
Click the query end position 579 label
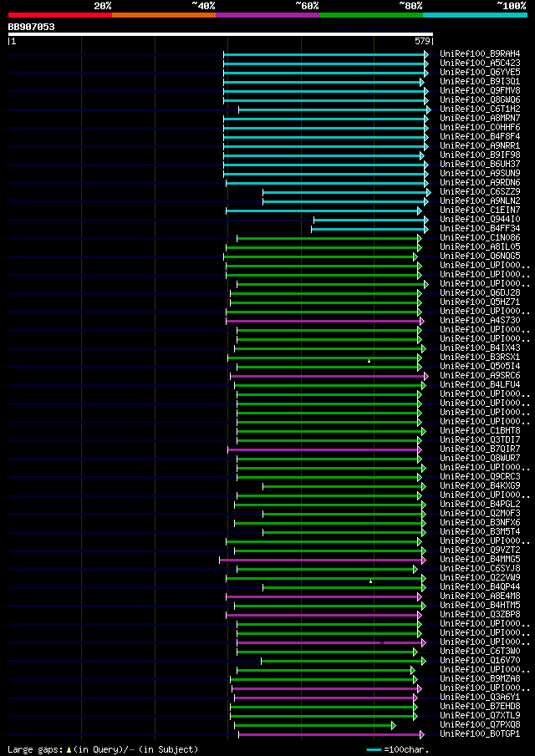click(x=423, y=42)
